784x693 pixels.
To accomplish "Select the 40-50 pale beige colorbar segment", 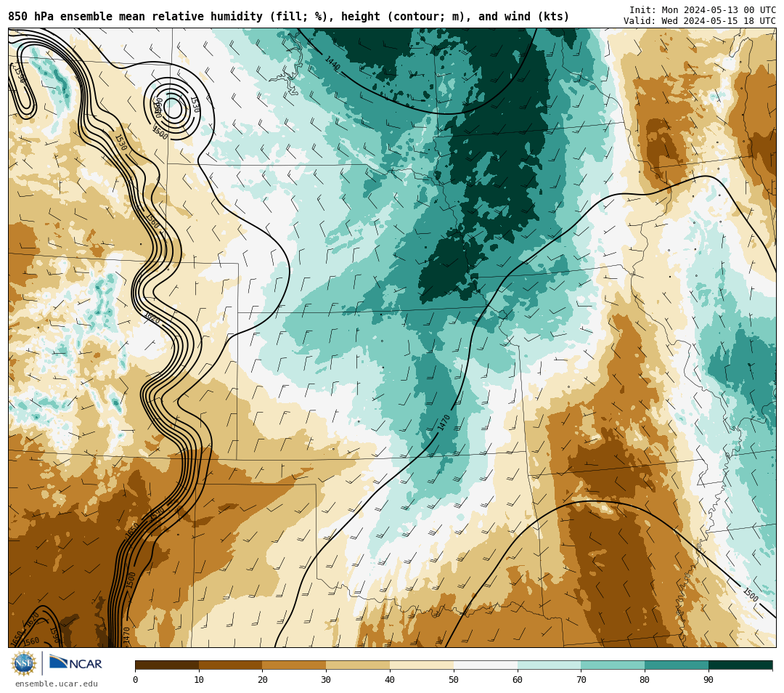I will point(422,665).
